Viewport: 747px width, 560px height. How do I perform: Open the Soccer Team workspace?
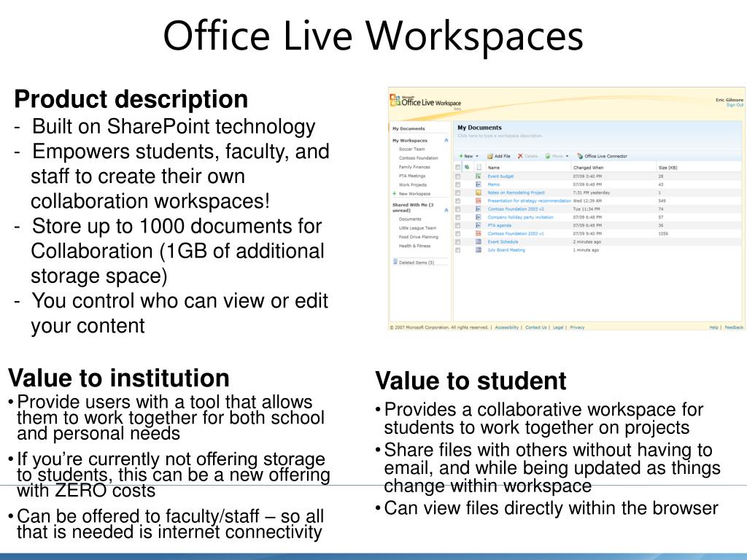pyautogui.click(x=411, y=149)
